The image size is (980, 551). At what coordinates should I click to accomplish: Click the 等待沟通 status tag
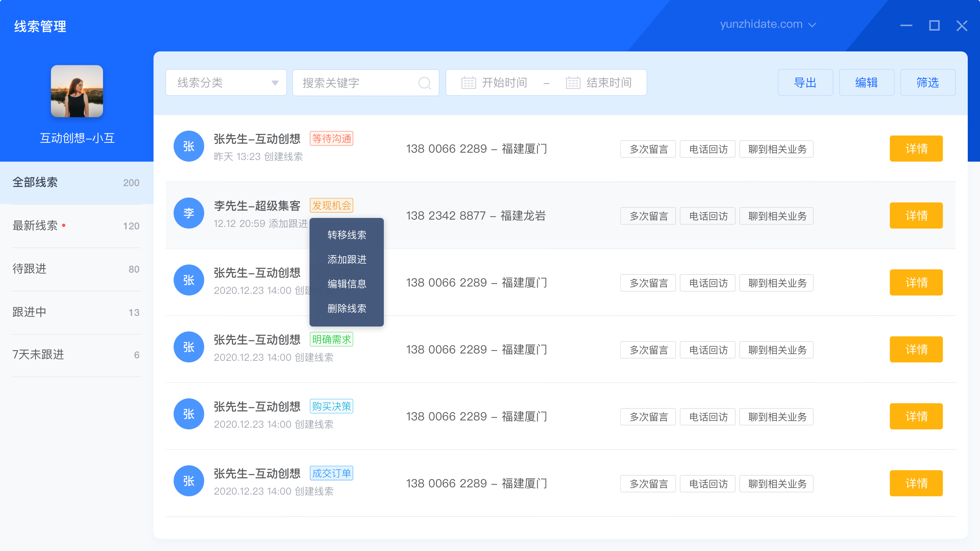click(332, 139)
